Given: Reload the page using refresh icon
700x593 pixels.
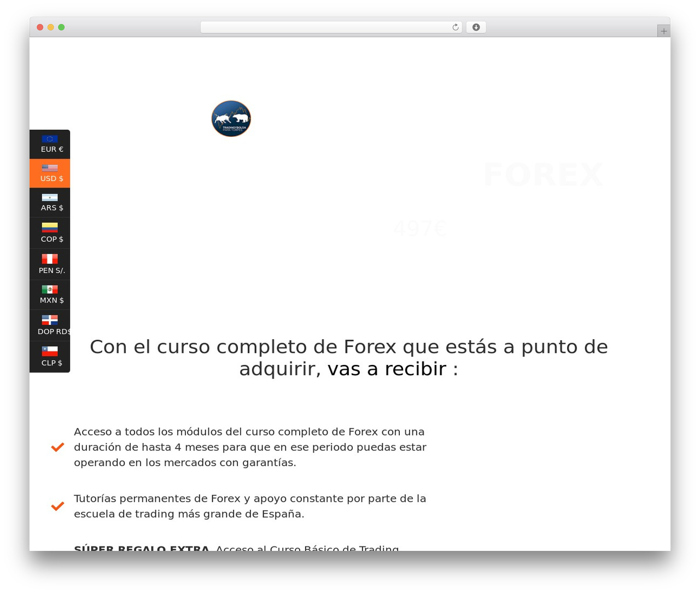Looking at the screenshot, I should (456, 27).
